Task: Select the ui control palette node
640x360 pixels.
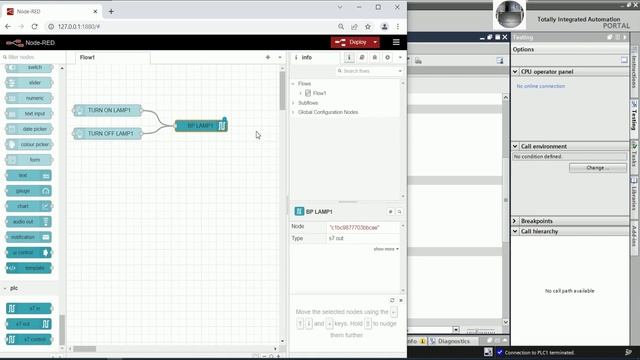Action: coord(29,253)
